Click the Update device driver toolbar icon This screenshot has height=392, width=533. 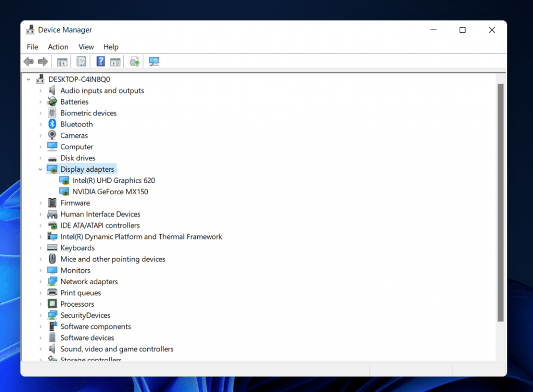135,62
